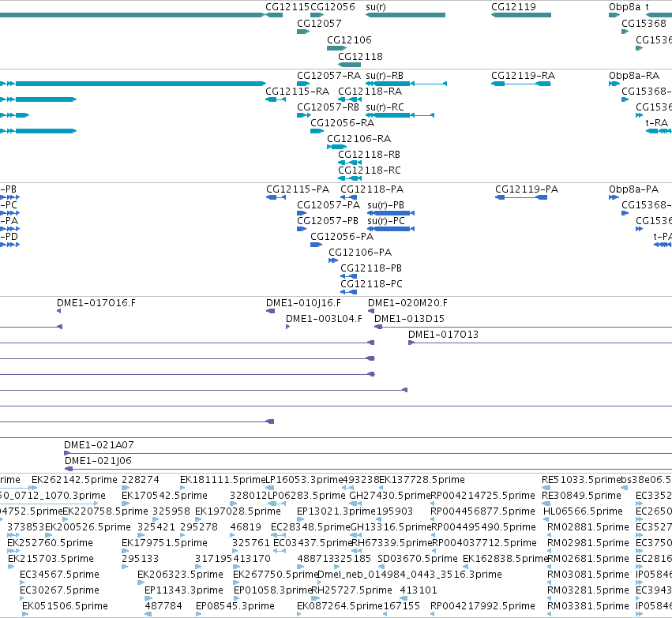Click EST GH27430.5prime label
Screen dimensions: 672x618
point(389,496)
